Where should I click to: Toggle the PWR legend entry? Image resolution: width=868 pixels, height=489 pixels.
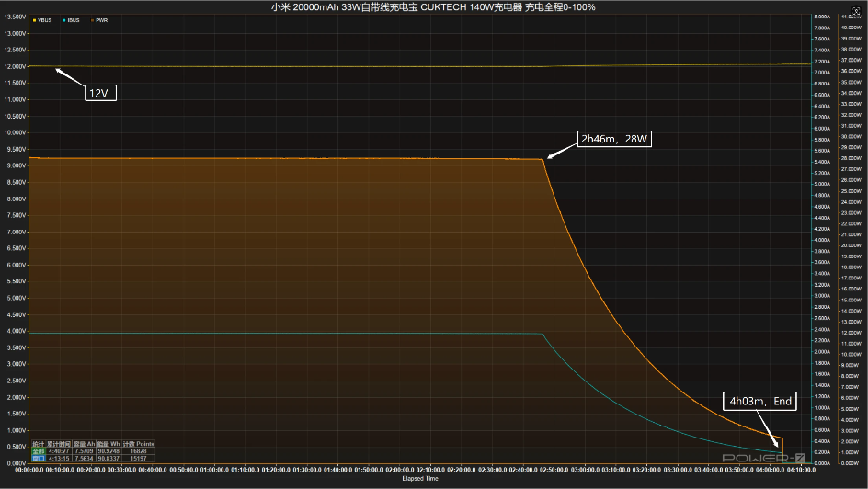(x=99, y=20)
